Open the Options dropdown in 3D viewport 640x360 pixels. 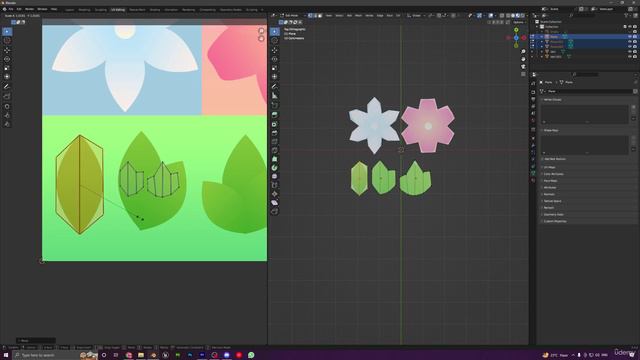pyautogui.click(x=519, y=22)
